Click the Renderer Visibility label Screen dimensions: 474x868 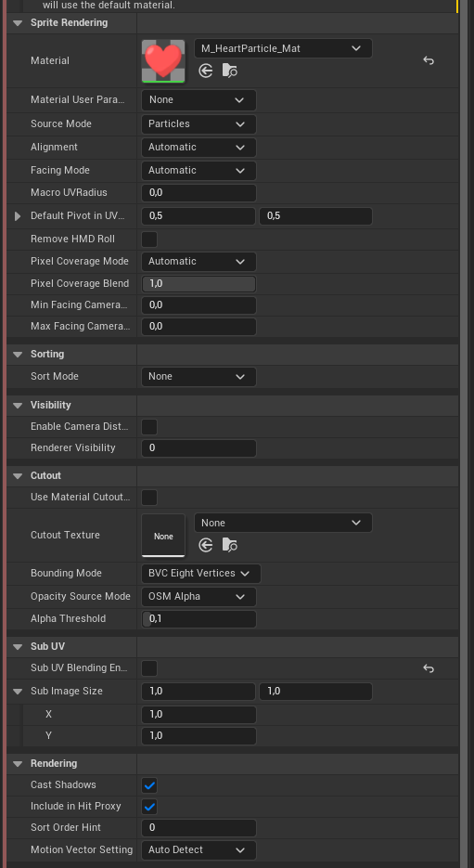tap(73, 447)
